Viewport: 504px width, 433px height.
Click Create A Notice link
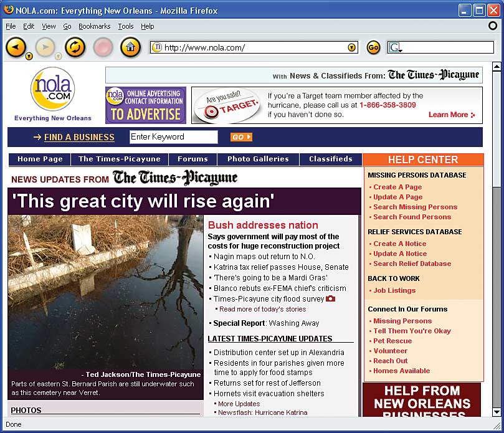click(399, 244)
